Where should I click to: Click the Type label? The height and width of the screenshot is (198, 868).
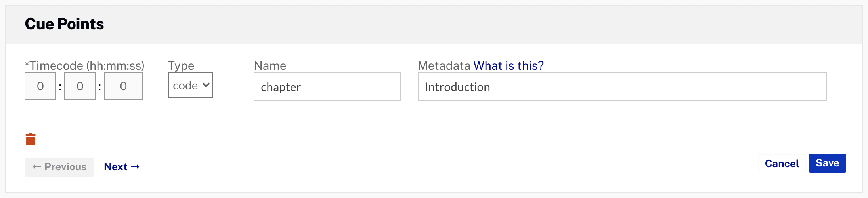coord(181,65)
